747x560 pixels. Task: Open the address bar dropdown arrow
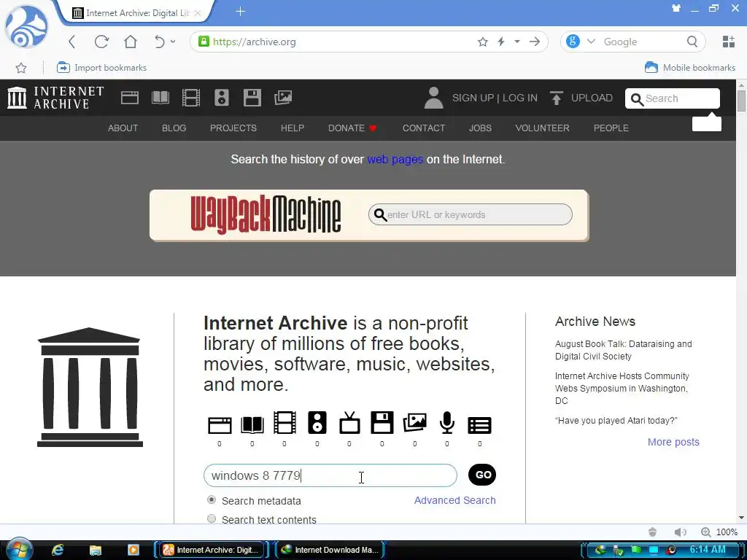pos(517,42)
